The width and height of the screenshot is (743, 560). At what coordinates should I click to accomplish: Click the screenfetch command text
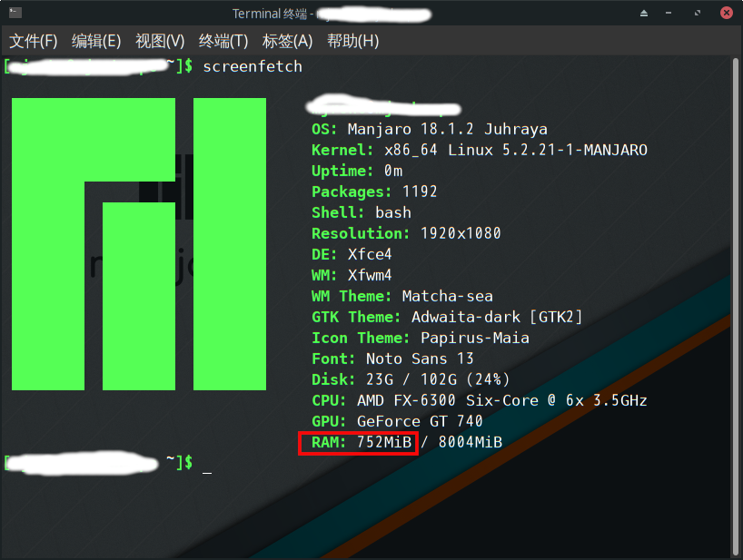tap(253, 67)
